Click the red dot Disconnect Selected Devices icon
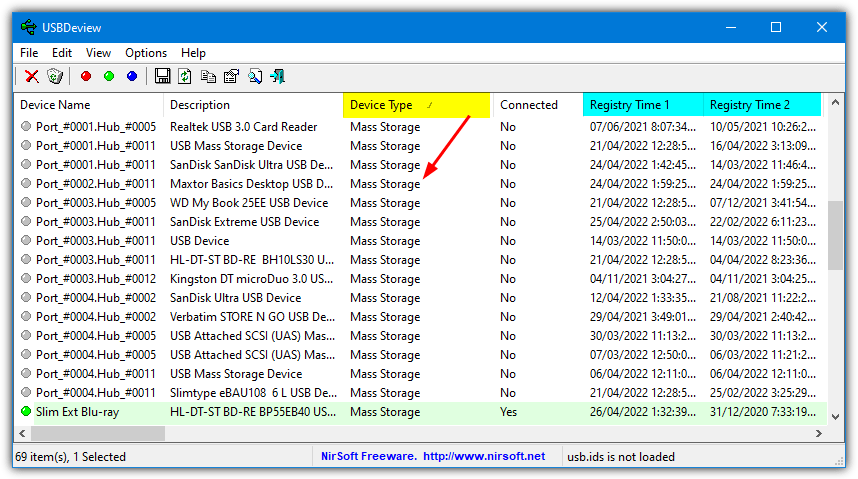The image size is (858, 479). pos(86,76)
